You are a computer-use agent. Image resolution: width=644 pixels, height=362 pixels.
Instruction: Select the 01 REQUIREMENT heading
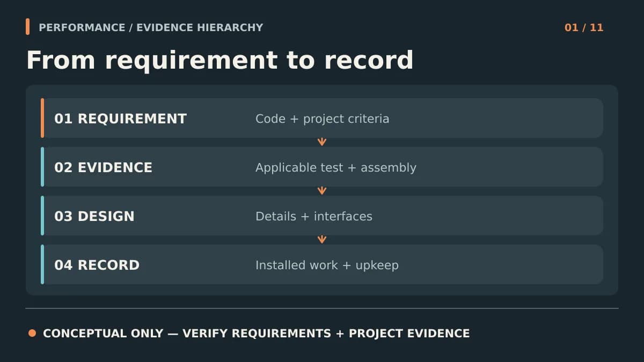(121, 119)
